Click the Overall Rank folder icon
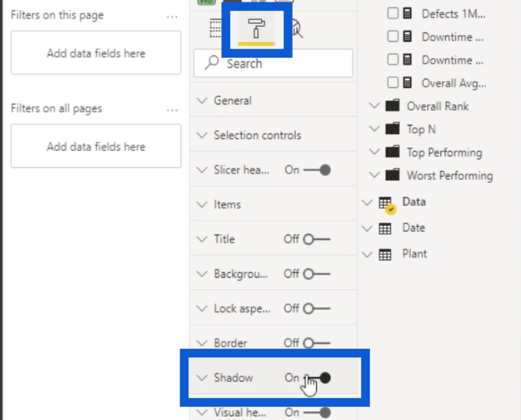Screen dimensions: 521x420 [393, 106]
